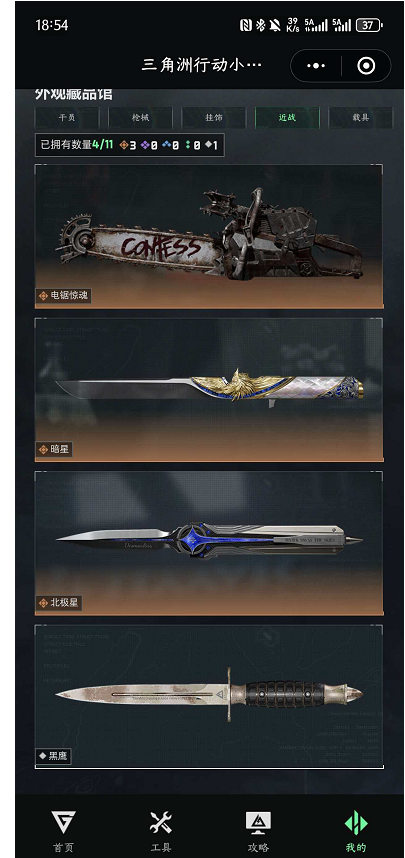Open the 暗星 knife skin card
Viewport: 405px width, 858px height.
pyautogui.click(x=209, y=390)
